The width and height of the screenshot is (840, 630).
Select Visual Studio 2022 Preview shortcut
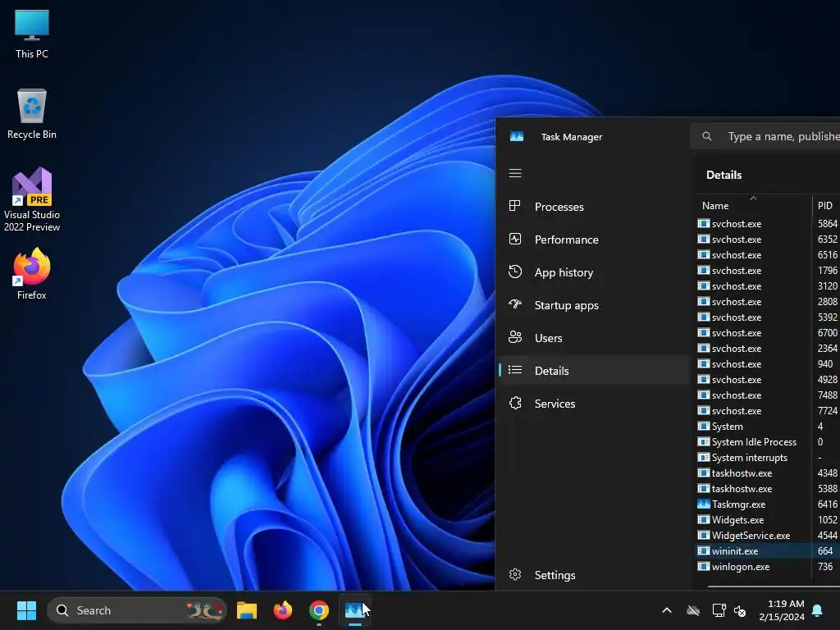32,199
